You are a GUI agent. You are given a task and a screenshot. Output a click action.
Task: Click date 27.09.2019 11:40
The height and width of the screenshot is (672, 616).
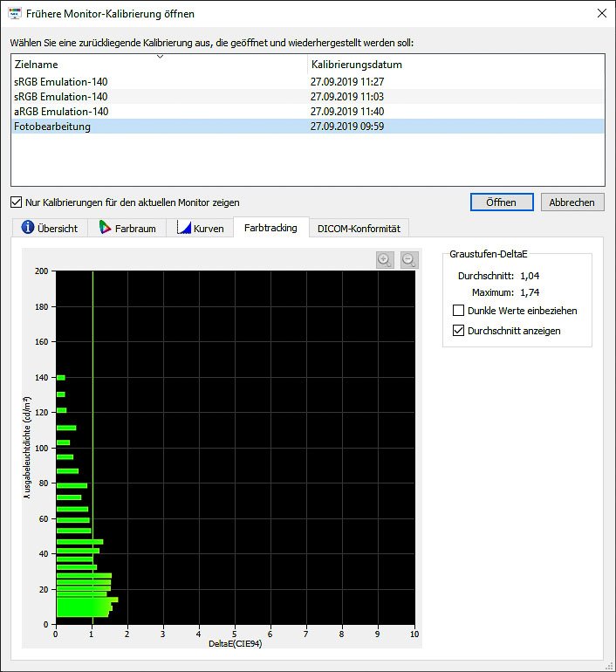[347, 112]
